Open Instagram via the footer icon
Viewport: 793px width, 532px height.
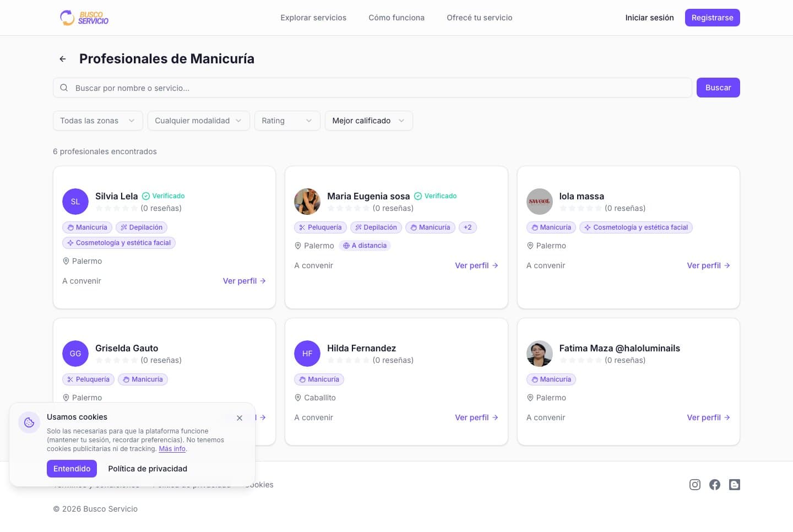695,485
